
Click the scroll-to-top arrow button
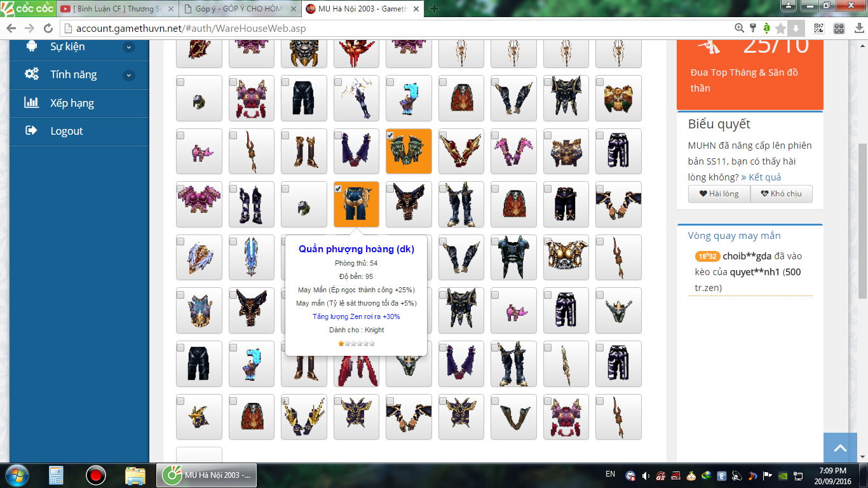coord(840,448)
